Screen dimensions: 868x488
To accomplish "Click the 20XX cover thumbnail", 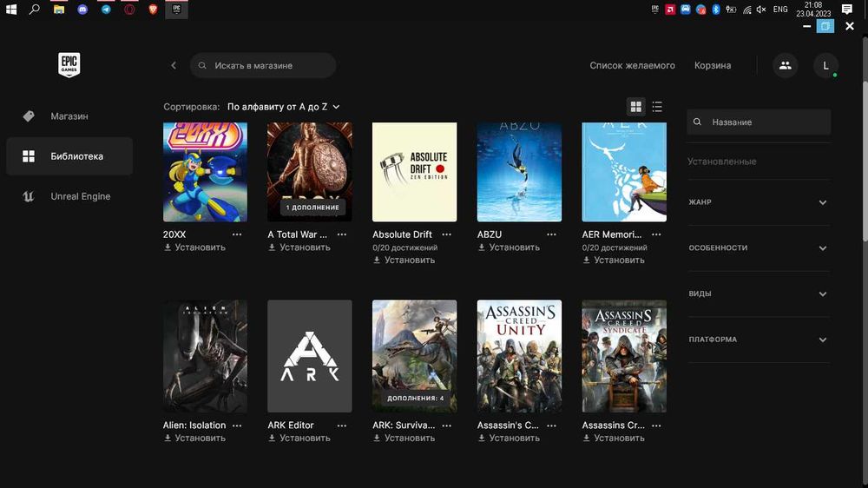I will point(205,172).
